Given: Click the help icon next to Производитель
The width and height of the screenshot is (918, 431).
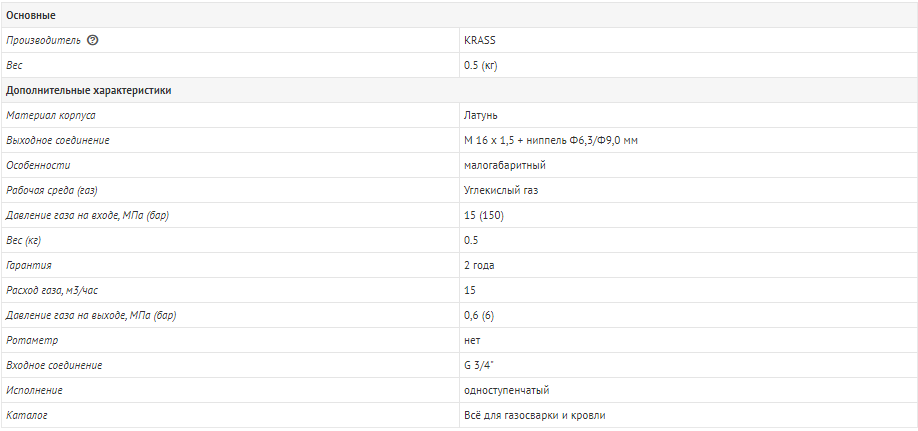Looking at the screenshot, I should click(x=93, y=41).
